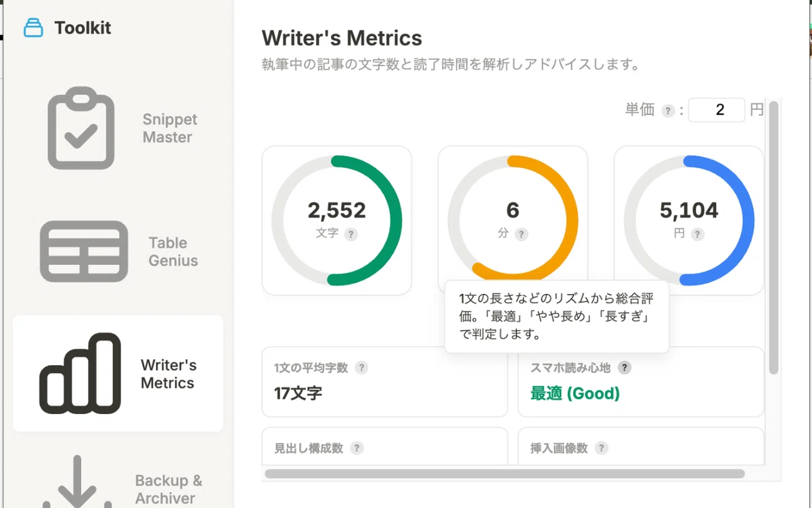Select the Table Genius label
Screen dimensions: 812x508
pyautogui.click(x=173, y=252)
